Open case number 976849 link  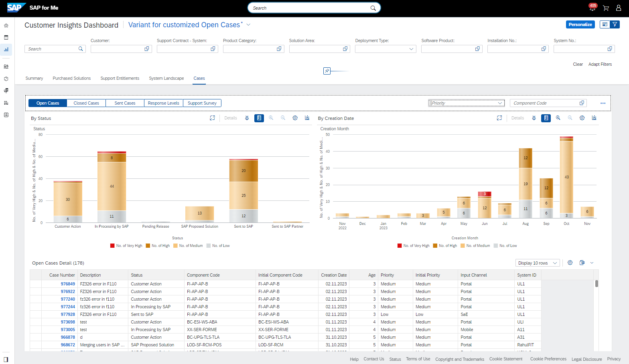pyautogui.click(x=68, y=284)
